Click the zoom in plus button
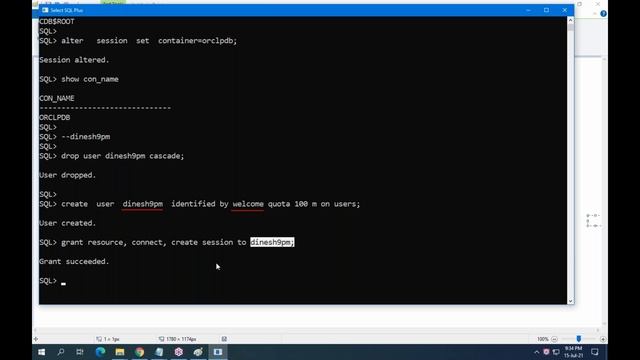Image resolution: width=640 pixels, height=360 pixels. tap(603, 339)
